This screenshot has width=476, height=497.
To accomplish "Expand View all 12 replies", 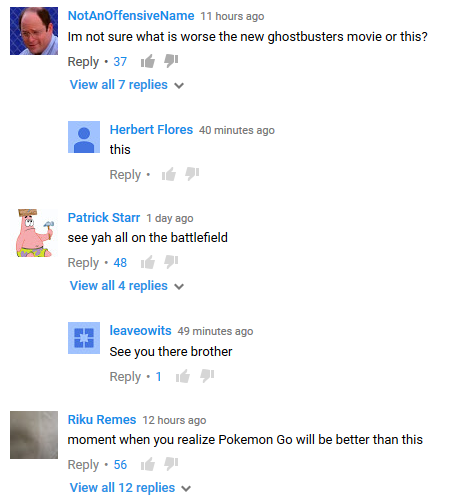I will pyautogui.click(x=130, y=488).
